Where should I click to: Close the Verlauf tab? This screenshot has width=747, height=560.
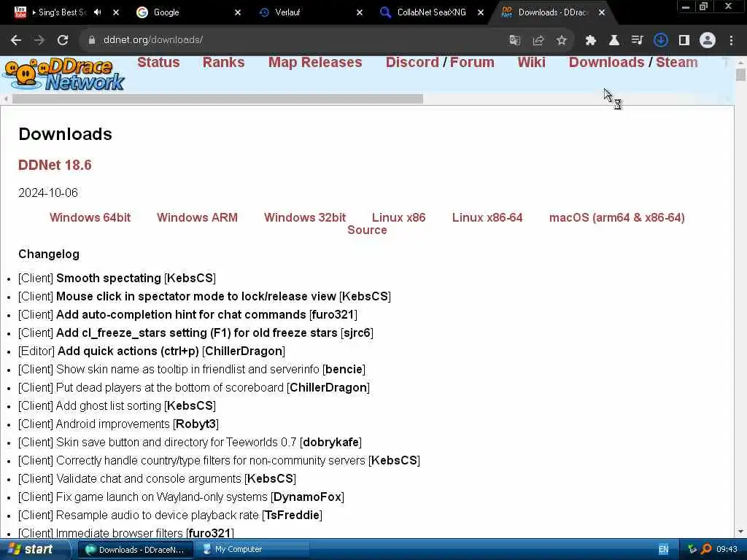pos(360,12)
